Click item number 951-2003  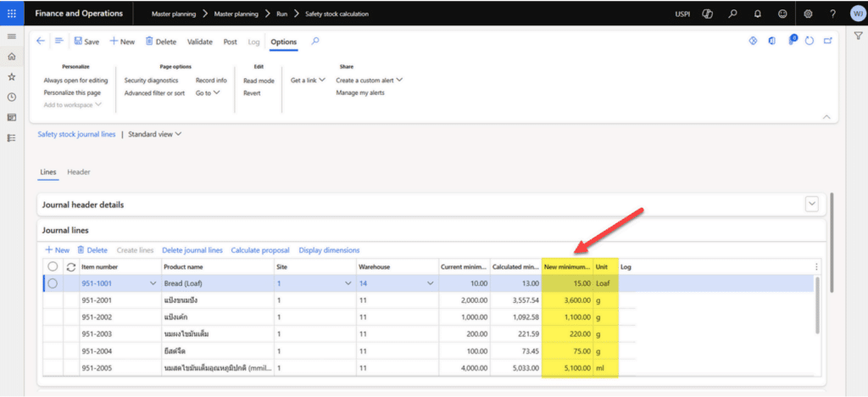[x=97, y=334]
